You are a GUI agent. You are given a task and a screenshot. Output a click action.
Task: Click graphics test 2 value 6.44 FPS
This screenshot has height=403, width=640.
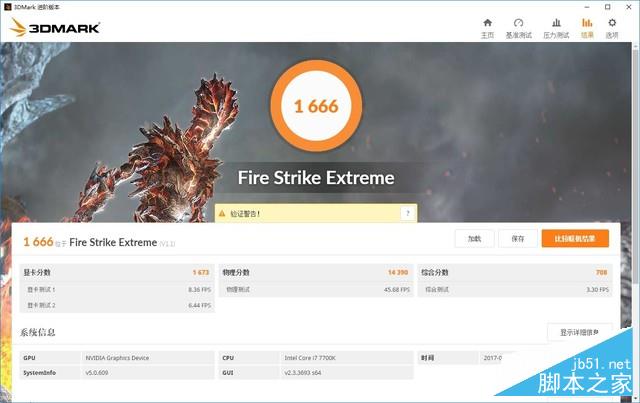click(x=200, y=305)
